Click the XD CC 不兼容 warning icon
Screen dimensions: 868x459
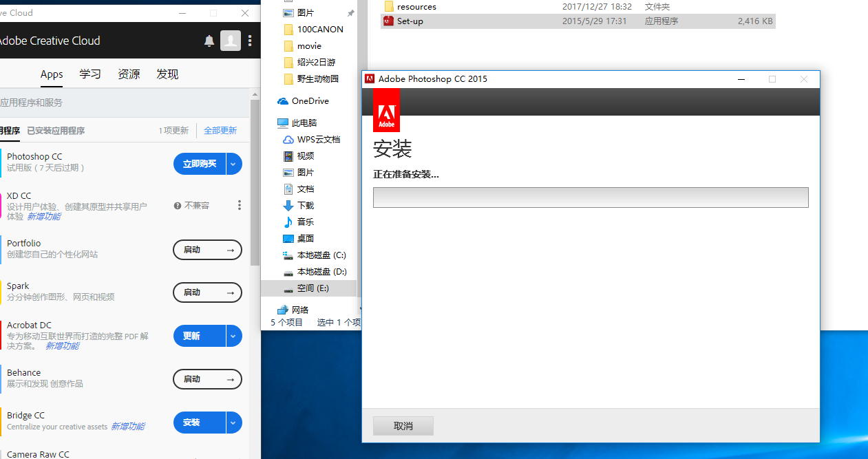pos(178,205)
